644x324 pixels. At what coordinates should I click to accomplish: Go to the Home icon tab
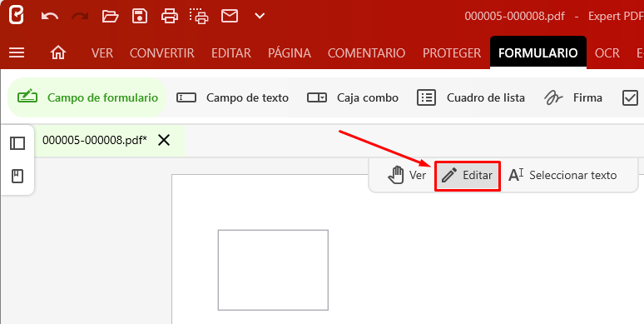[x=58, y=52]
